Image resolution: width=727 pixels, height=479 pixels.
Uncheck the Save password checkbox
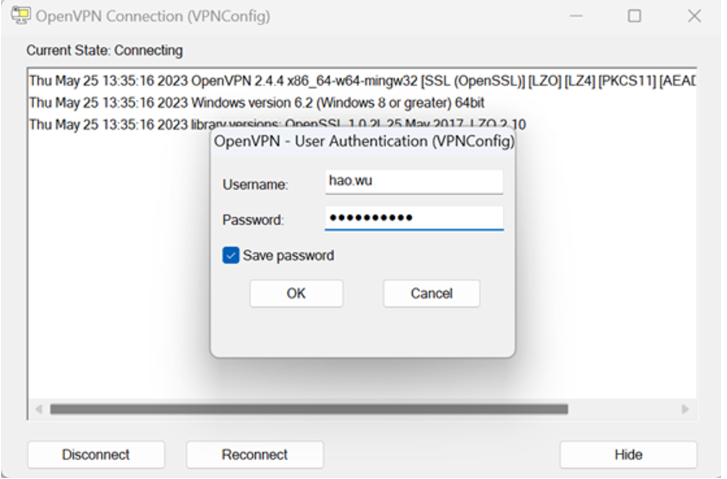point(230,255)
